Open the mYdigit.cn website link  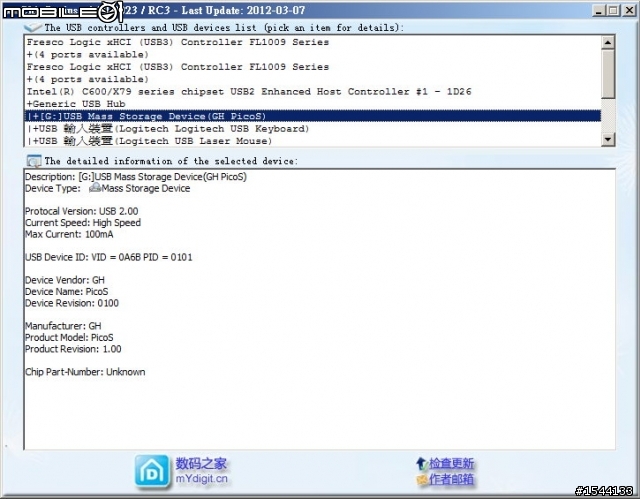pos(202,479)
